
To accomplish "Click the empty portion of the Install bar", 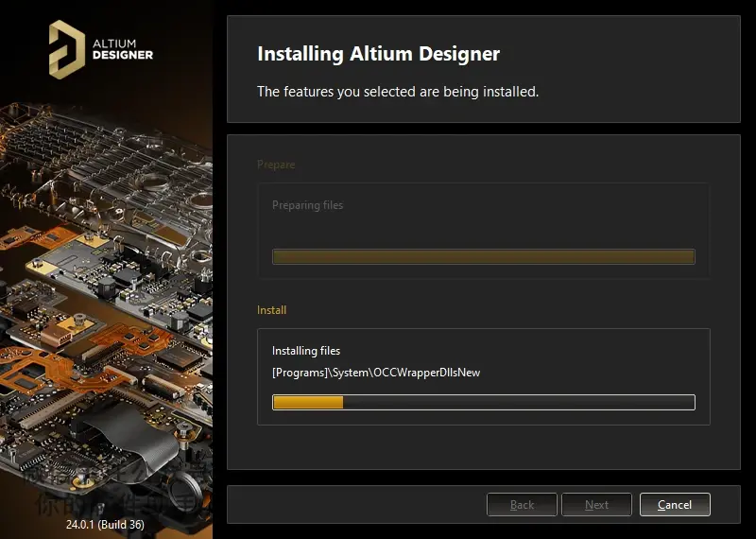I will [x=519, y=402].
